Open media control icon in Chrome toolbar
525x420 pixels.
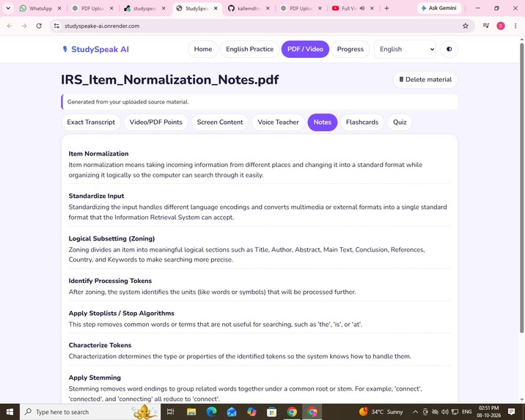pyautogui.click(x=486, y=26)
